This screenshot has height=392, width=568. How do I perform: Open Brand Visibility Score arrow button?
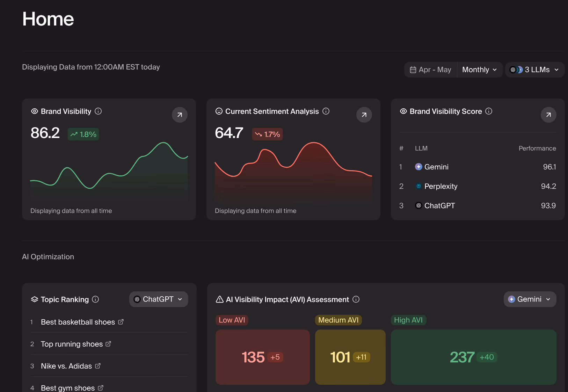pos(548,115)
